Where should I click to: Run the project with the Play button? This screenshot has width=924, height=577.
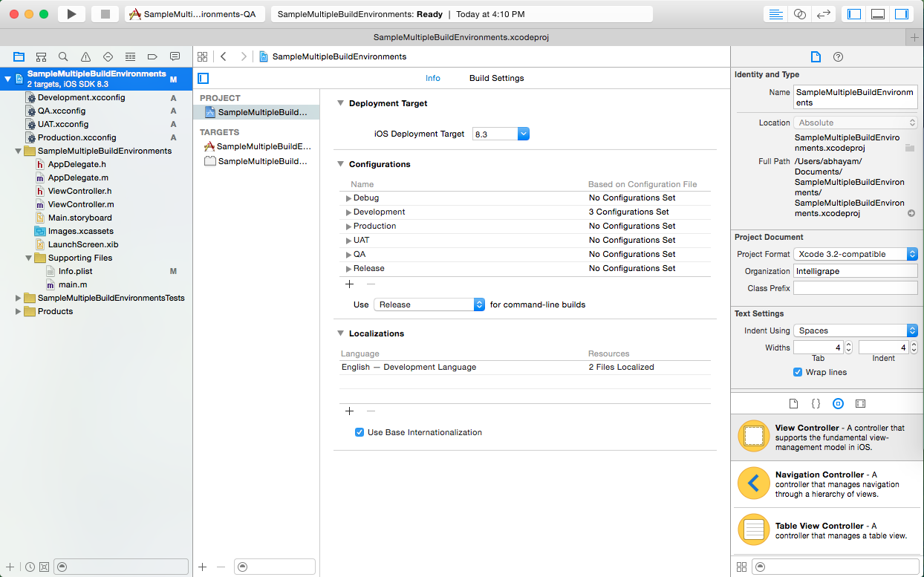click(x=71, y=14)
